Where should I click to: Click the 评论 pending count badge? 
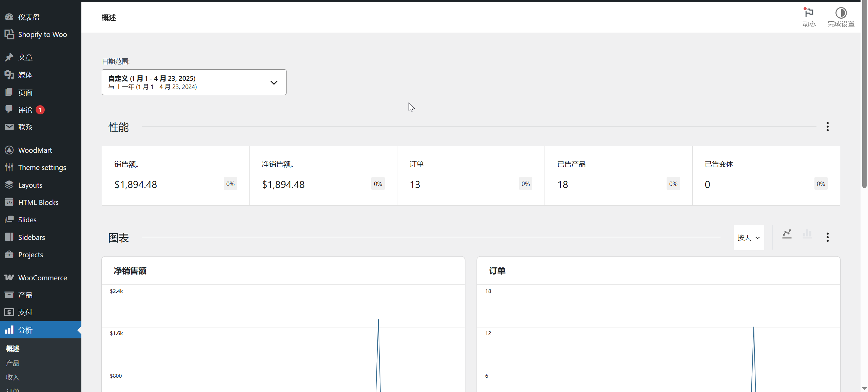click(40, 110)
